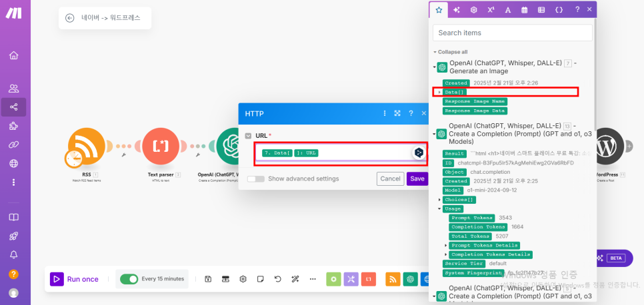Open the three-dot More menu in the sidebar
Screen dimensions: 644x305
pos(13,182)
